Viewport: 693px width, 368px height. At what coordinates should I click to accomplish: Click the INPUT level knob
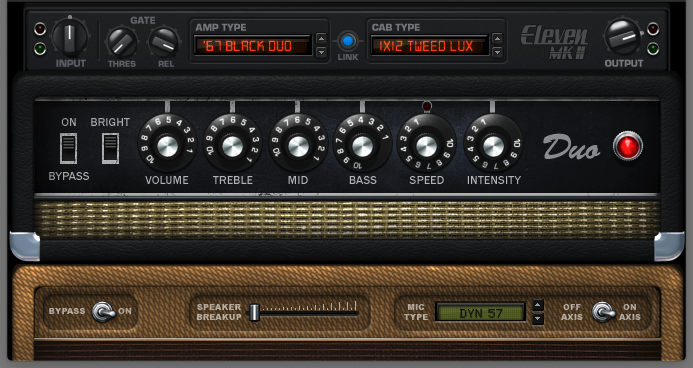70,38
